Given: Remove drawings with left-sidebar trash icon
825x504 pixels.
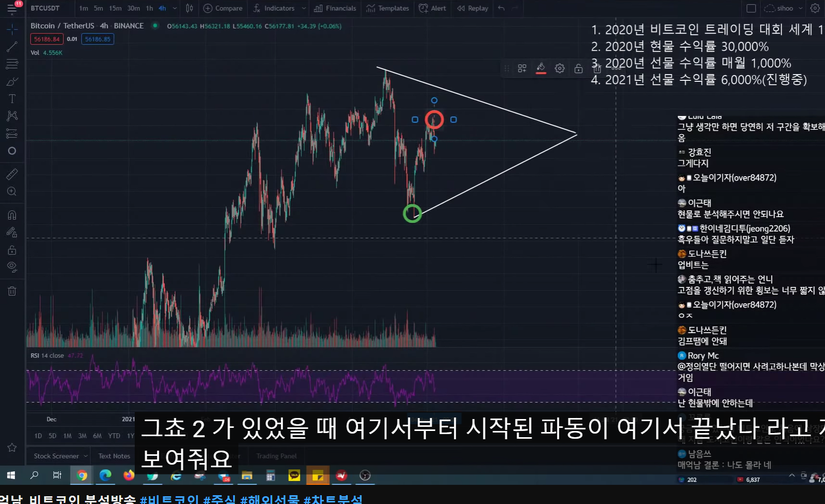Looking at the screenshot, I should 12,291.
